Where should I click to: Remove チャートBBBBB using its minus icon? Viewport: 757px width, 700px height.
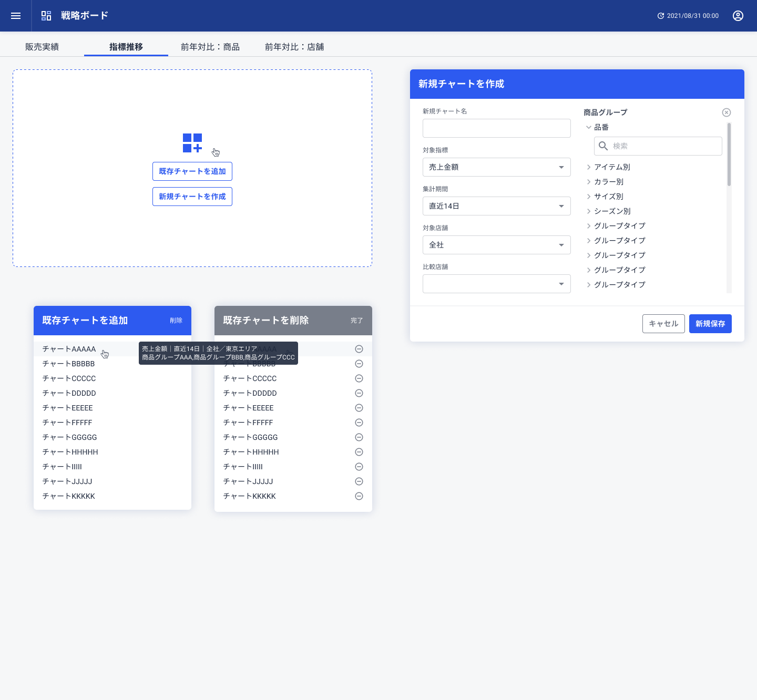(x=359, y=364)
